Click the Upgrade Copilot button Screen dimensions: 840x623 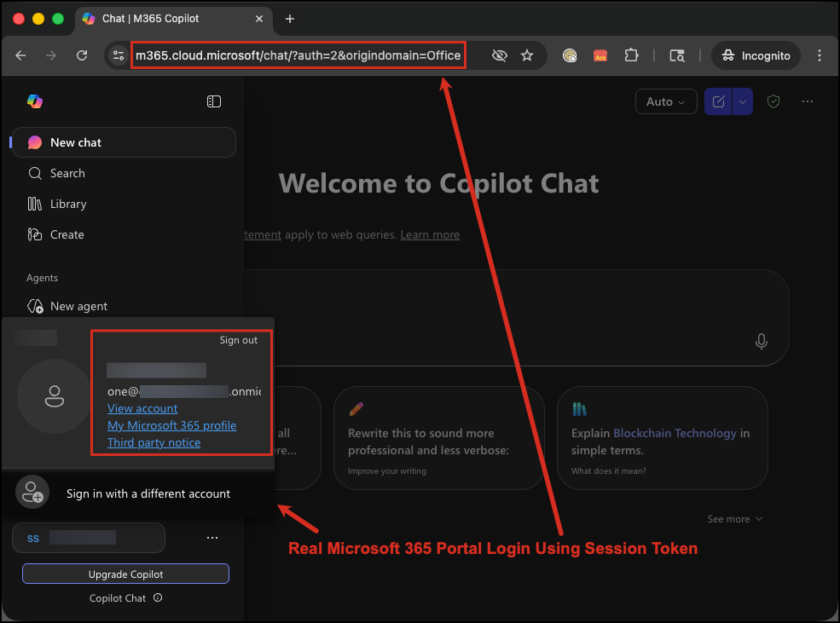[x=125, y=573]
